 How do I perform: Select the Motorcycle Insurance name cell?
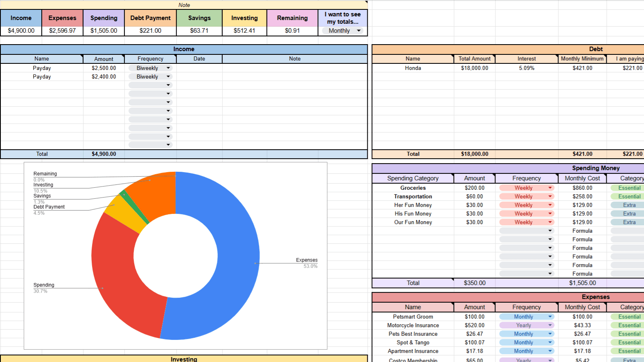tap(413, 326)
